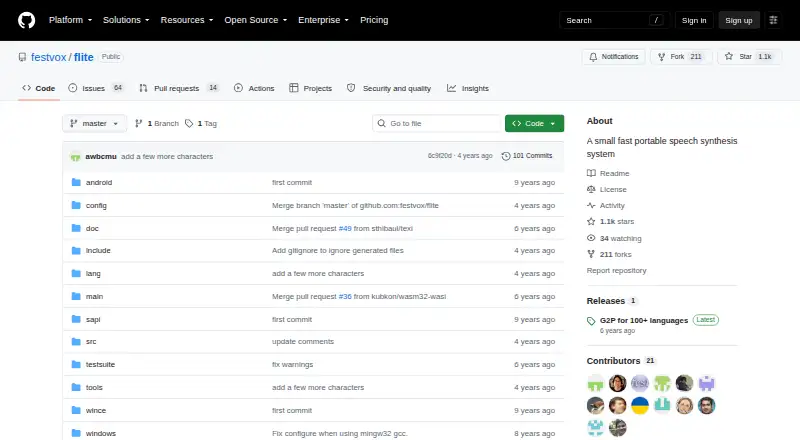Switch to the Issues tab
Screen dimensions: 800x440
pyautogui.click(x=96, y=88)
